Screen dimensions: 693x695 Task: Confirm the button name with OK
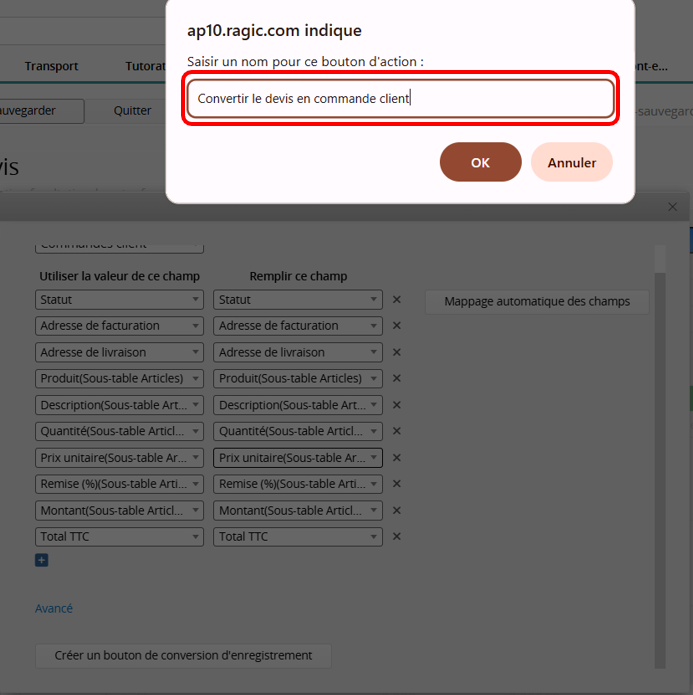480,162
